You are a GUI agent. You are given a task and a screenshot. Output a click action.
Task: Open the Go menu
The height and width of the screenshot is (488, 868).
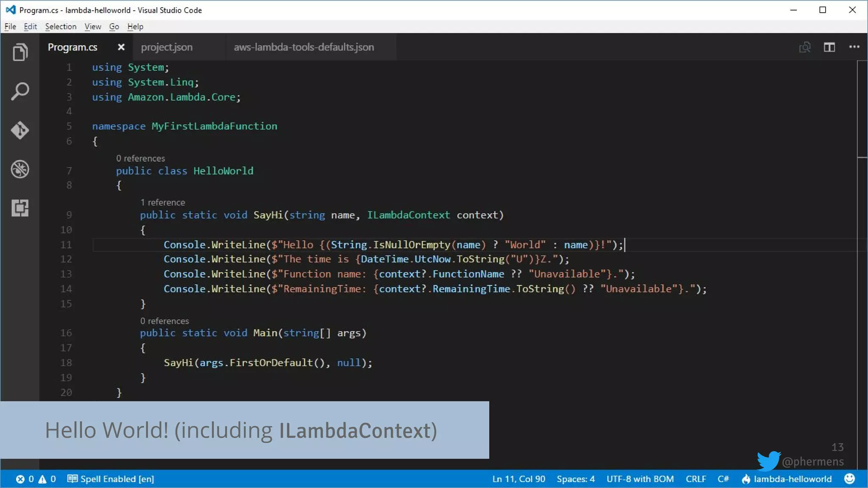pyautogui.click(x=114, y=26)
